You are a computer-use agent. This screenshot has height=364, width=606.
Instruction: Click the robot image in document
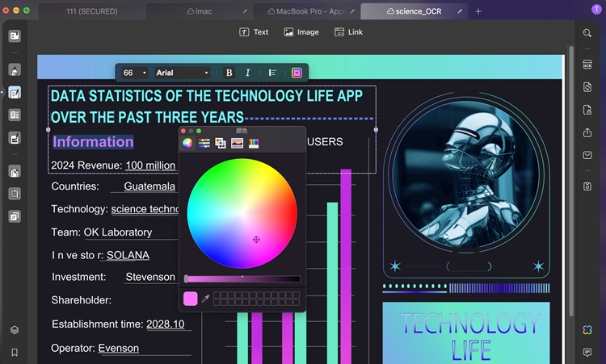click(465, 174)
